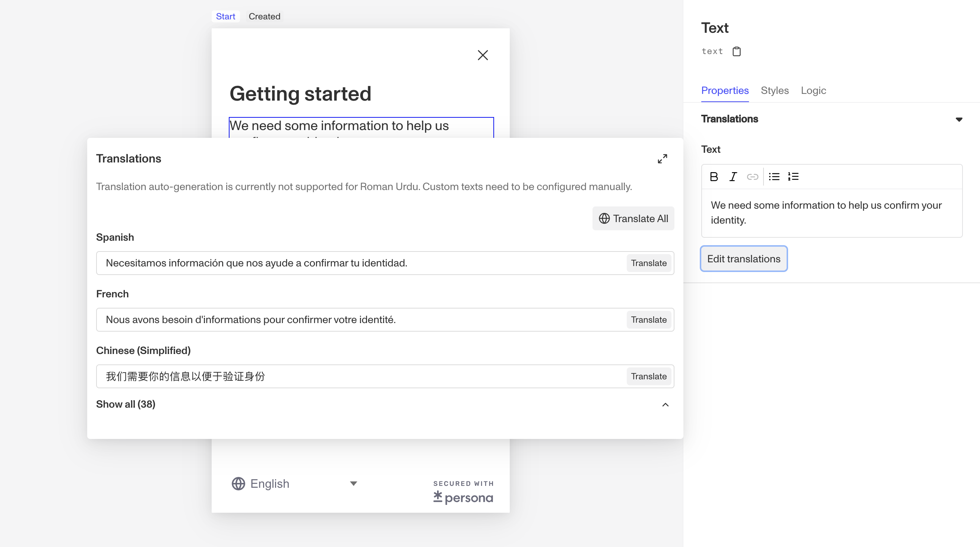Switch to the Styles tab

tap(775, 91)
